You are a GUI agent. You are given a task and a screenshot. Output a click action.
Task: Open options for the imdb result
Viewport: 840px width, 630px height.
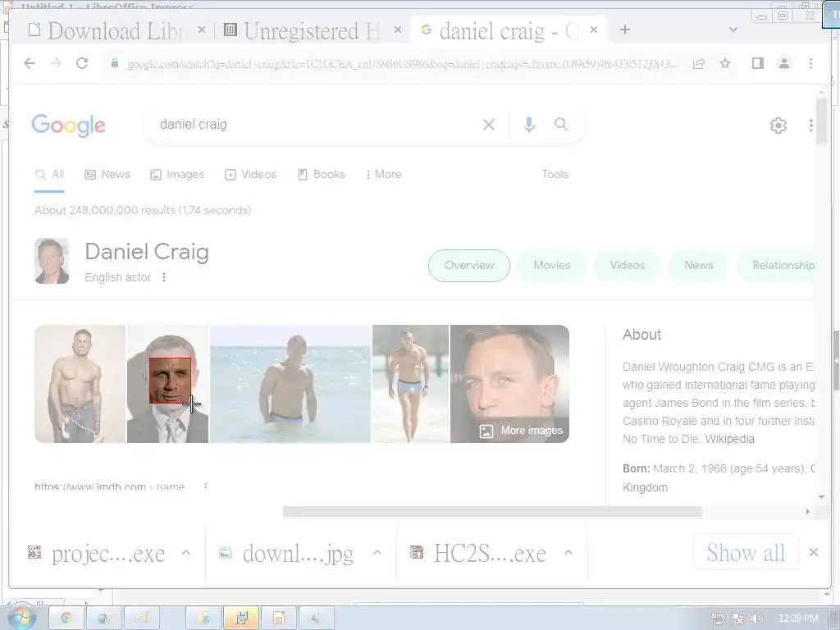click(206, 486)
